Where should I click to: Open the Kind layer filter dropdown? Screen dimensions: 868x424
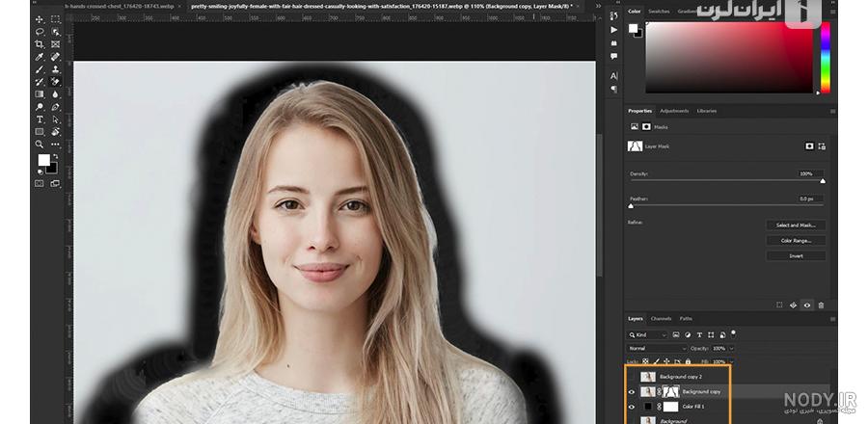point(647,335)
